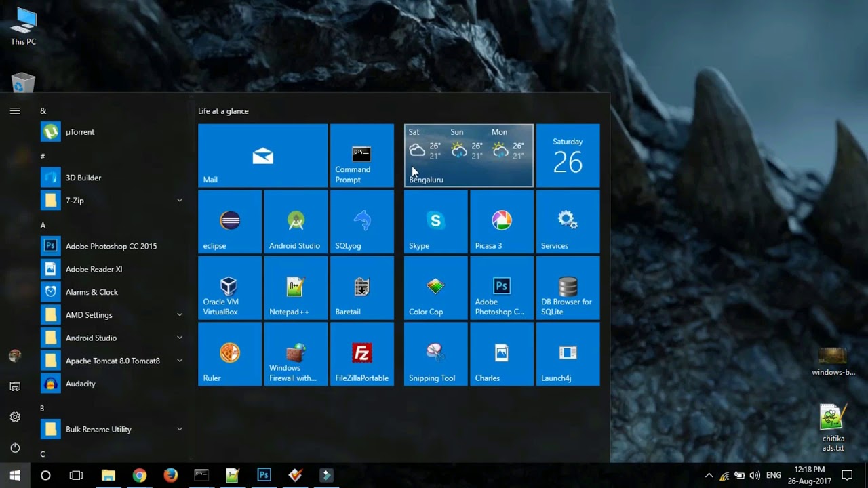Open the SQLyog tile
Screen dimensions: 868x488
tap(362, 222)
